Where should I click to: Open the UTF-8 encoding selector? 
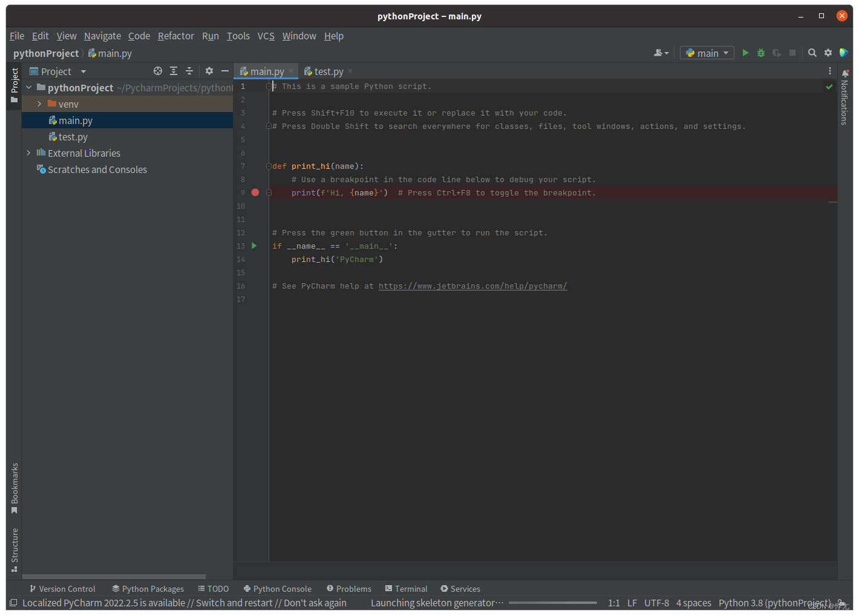656,603
